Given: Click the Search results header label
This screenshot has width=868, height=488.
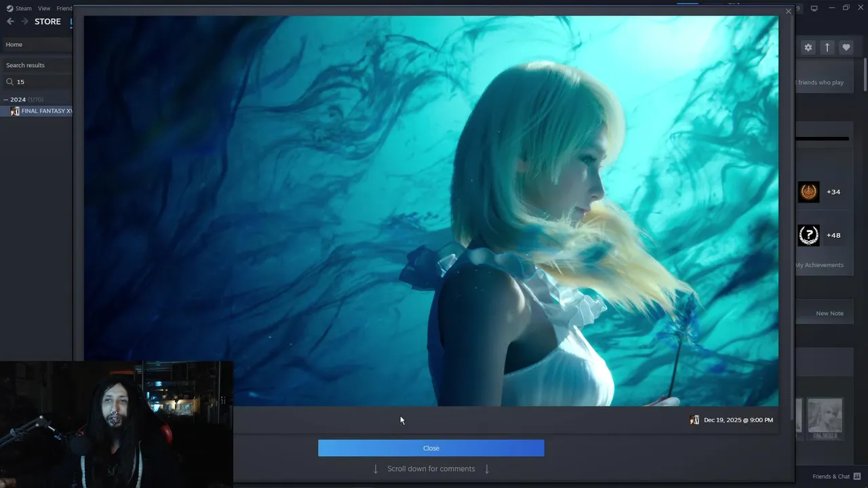Looking at the screenshot, I should tap(25, 65).
